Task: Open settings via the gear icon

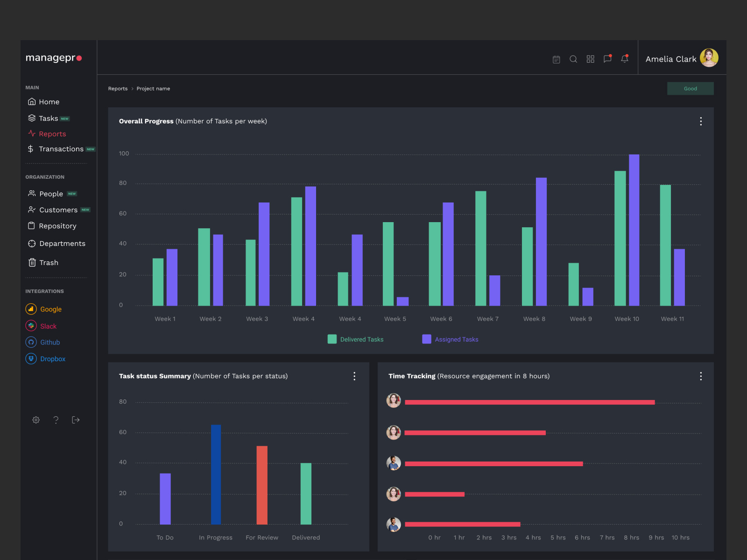Action: point(36,420)
